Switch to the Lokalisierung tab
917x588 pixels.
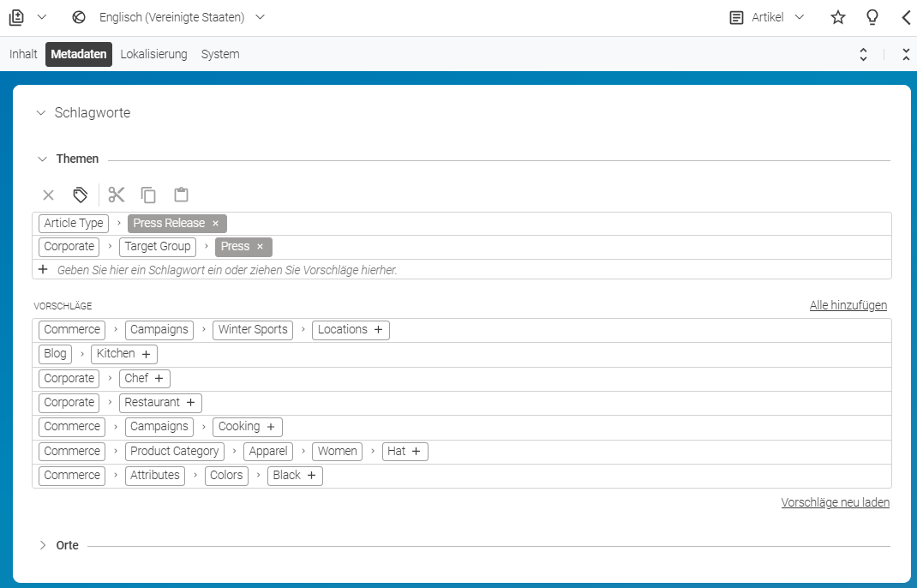(153, 54)
